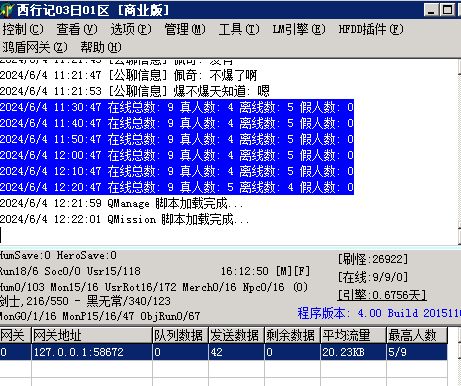Viewport: 461px width, 386px height.
Task: Open the 鸿盾网关(Z) menu
Action: click(x=35, y=47)
